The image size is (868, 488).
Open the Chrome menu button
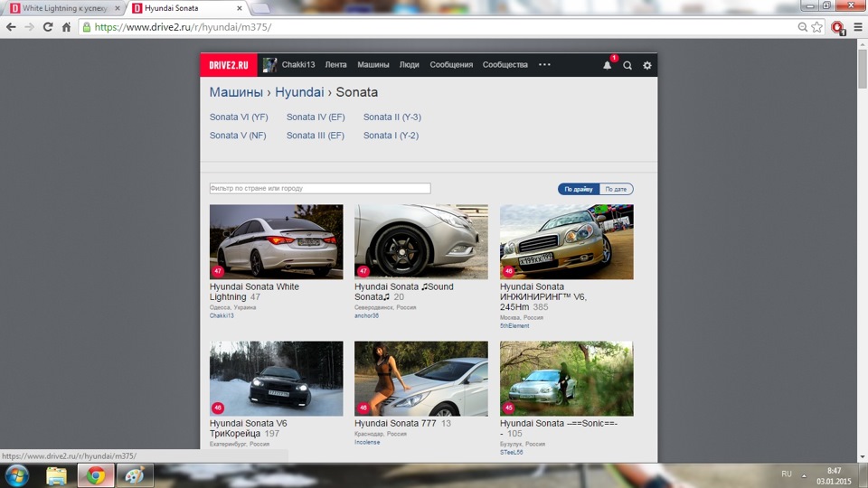tap(858, 26)
